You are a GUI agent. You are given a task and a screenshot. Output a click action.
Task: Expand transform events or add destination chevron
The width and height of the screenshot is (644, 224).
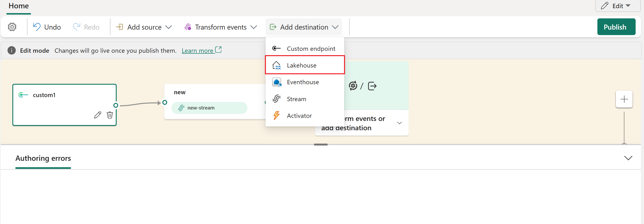[399, 123]
